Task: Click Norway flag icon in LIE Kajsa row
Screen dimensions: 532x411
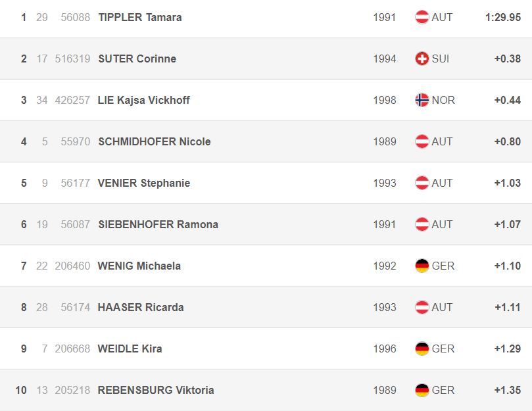Action: point(422,100)
